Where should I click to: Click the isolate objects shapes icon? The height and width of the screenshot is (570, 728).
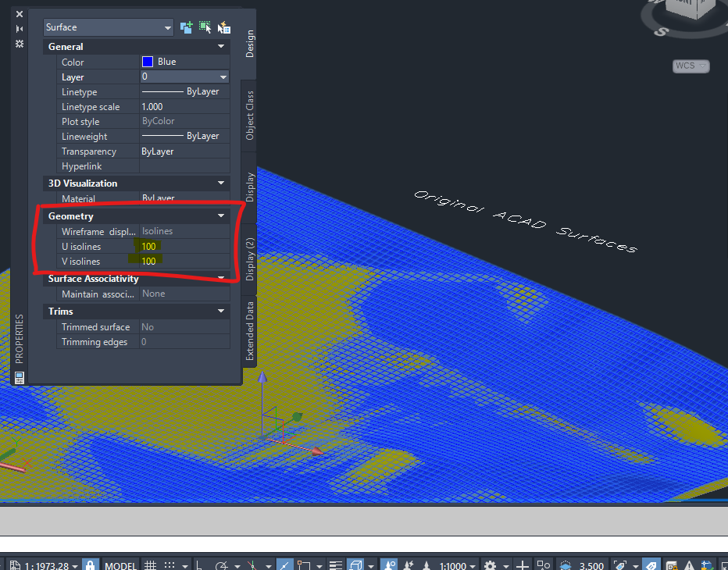(544, 565)
